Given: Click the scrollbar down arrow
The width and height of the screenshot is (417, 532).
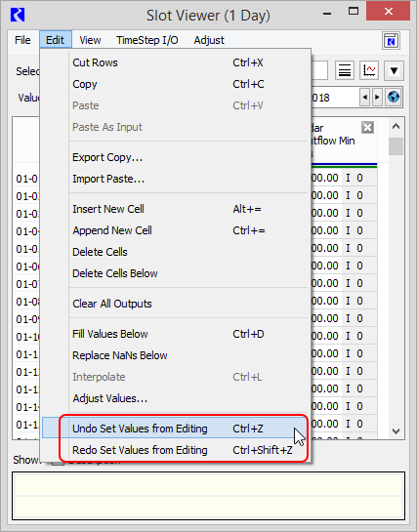Looking at the screenshot, I should [396, 431].
